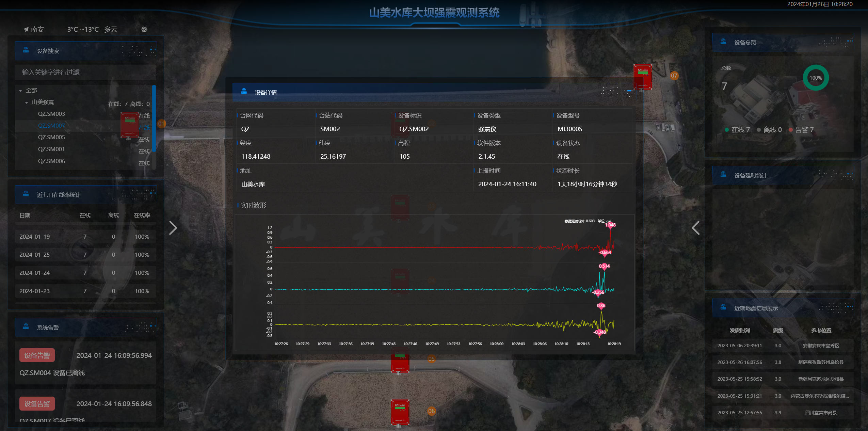Select device QZ.SM006 in the list
The image size is (868, 431).
51,161
